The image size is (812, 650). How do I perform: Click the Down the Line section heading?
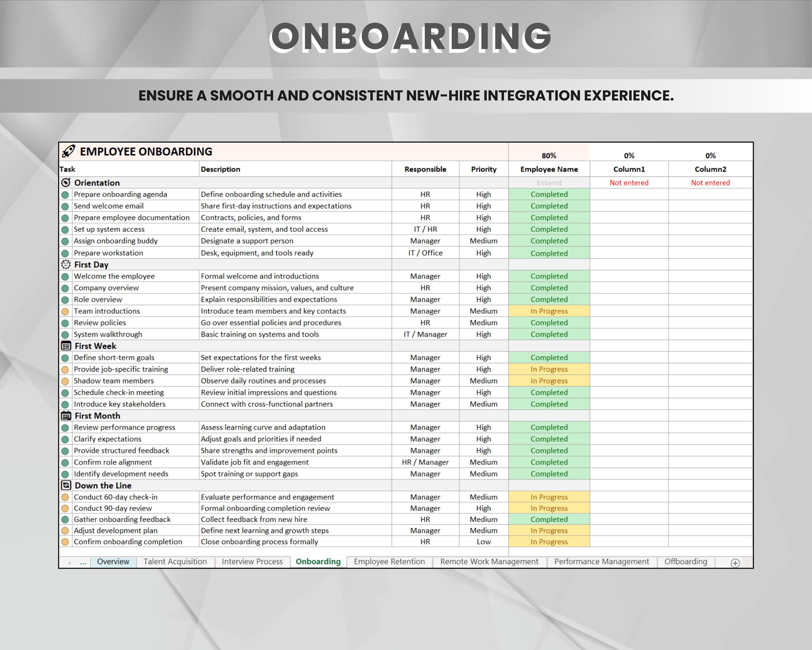(x=103, y=485)
